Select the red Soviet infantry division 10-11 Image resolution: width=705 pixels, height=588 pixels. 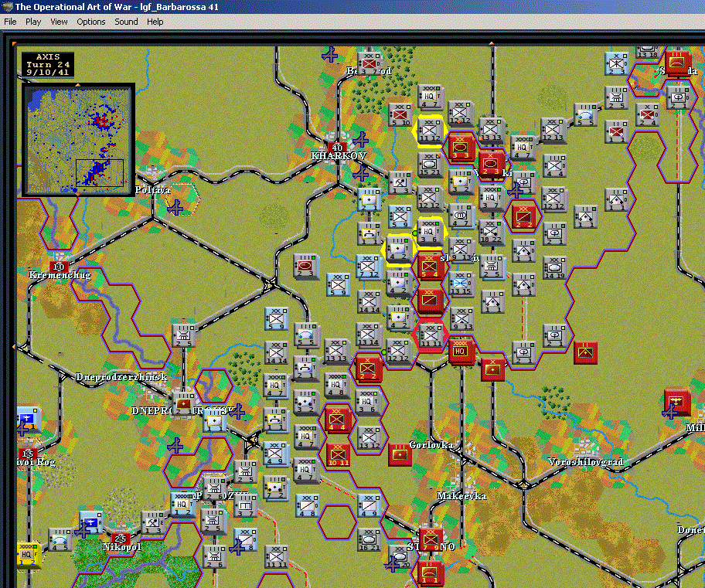pyautogui.click(x=338, y=454)
